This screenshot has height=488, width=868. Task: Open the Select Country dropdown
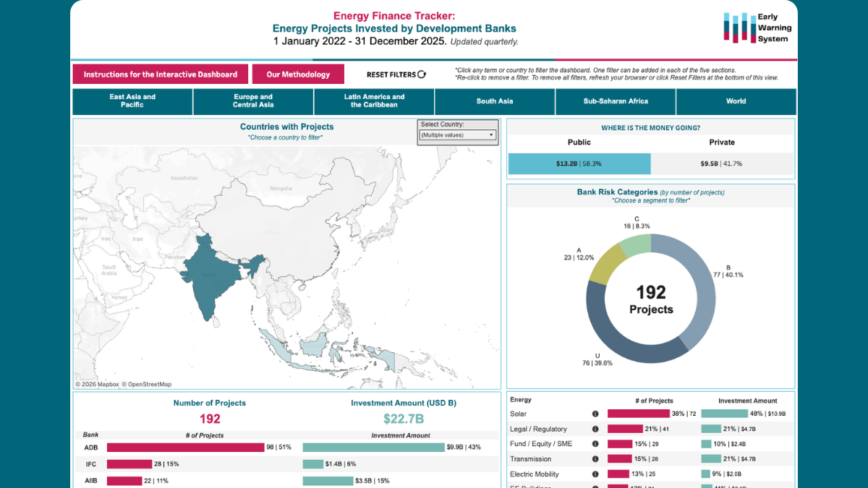(x=493, y=134)
